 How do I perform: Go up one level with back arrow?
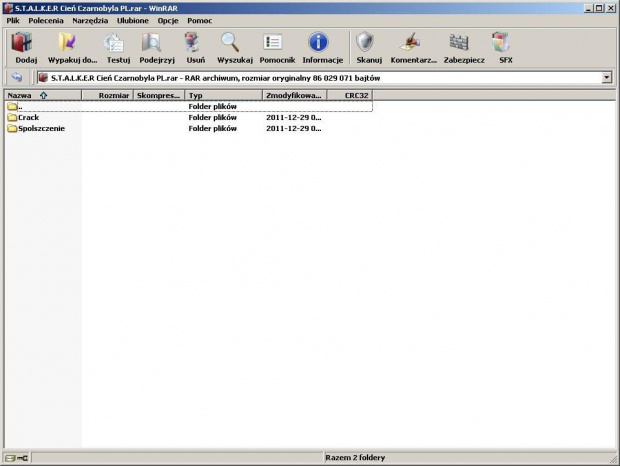click(x=17, y=77)
